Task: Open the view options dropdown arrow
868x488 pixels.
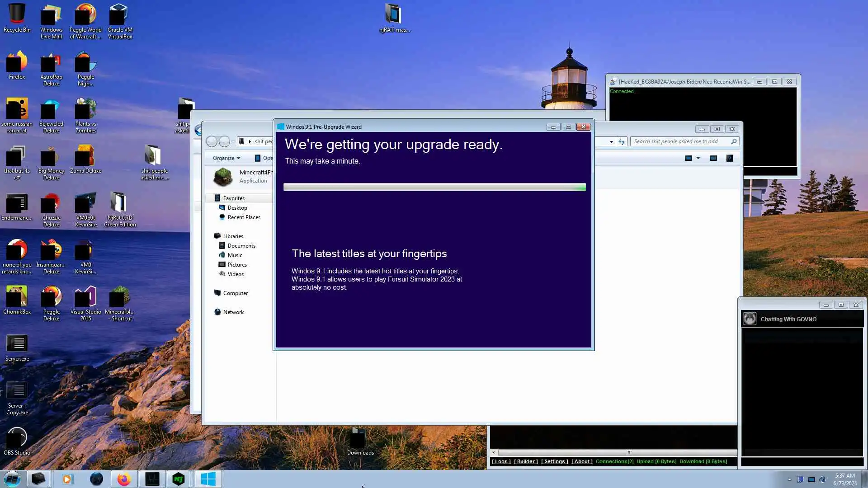Action: pos(698,158)
